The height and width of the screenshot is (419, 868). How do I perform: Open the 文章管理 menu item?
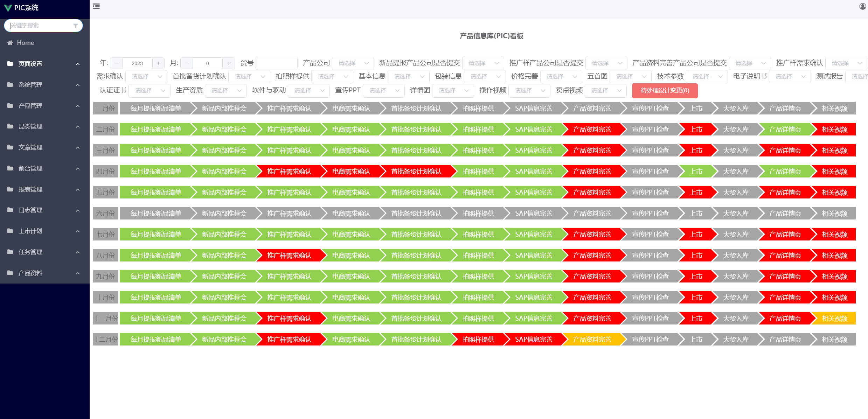45,147
